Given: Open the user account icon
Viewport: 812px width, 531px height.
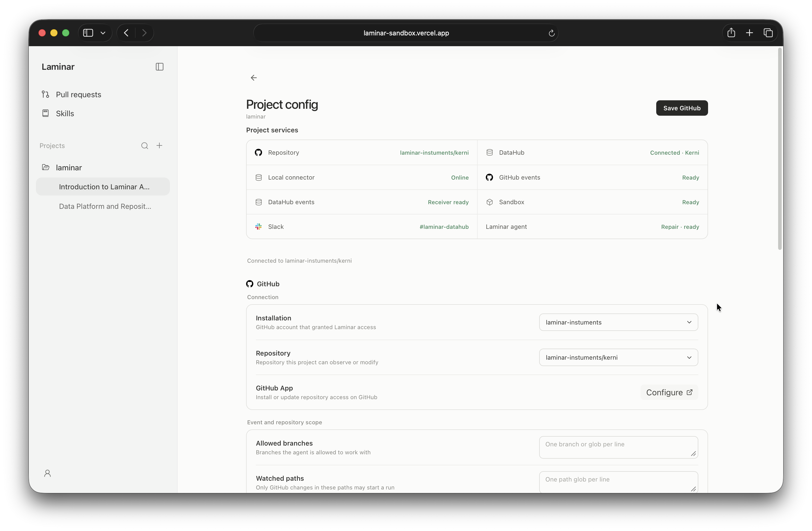Looking at the screenshot, I should click(47, 473).
